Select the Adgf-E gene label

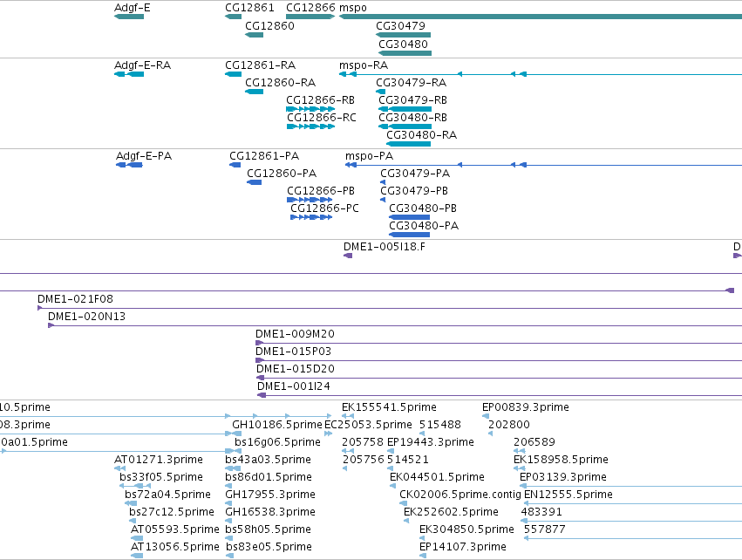[132, 8]
